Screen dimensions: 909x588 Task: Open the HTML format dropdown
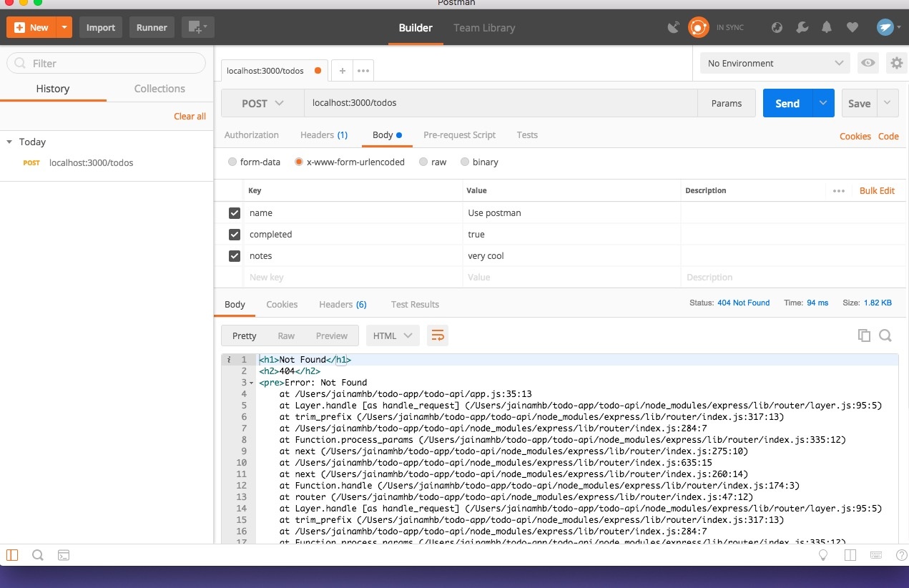[392, 335]
